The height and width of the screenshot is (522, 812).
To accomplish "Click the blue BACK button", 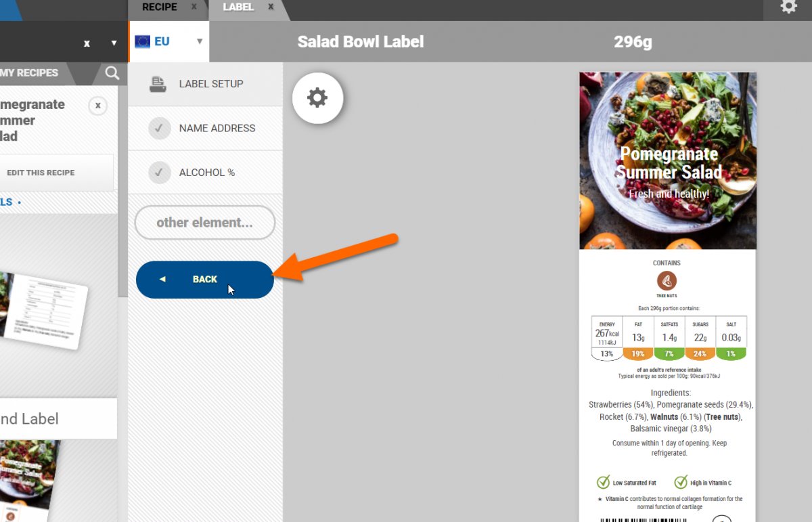I will point(204,280).
